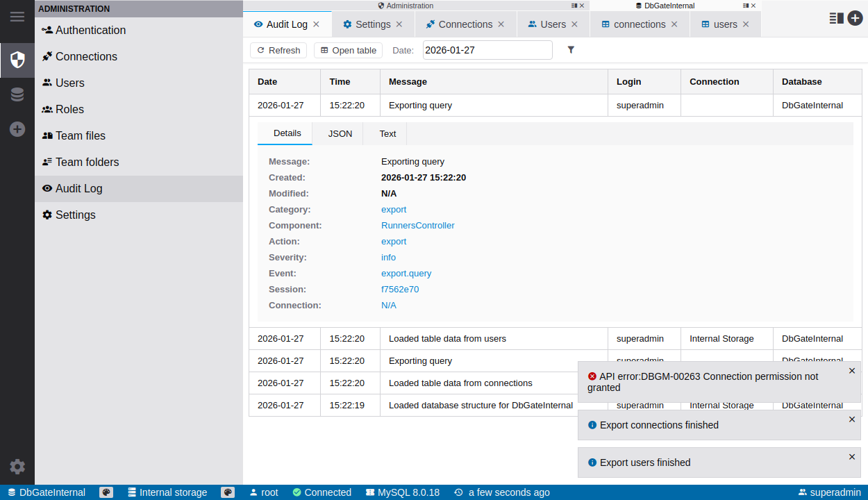Expand the Loaded table data from users row
Screen dimensions: 868x500
point(447,339)
